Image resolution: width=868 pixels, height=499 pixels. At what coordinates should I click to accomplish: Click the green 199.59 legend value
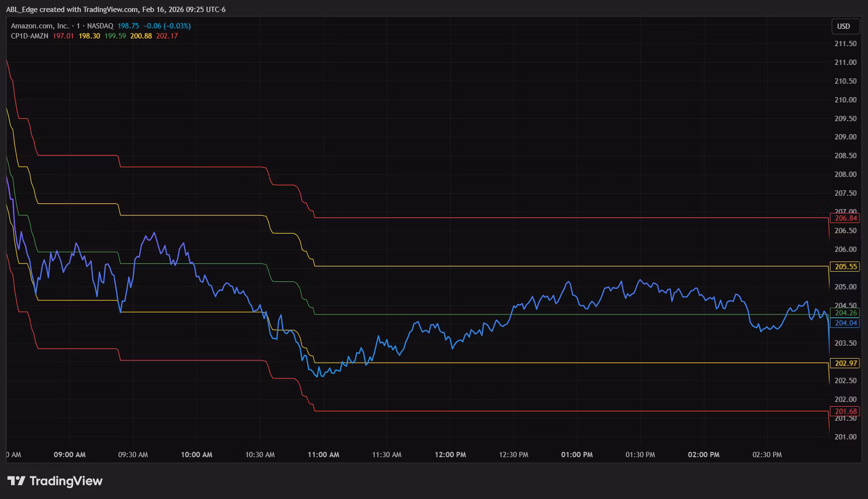(x=115, y=36)
